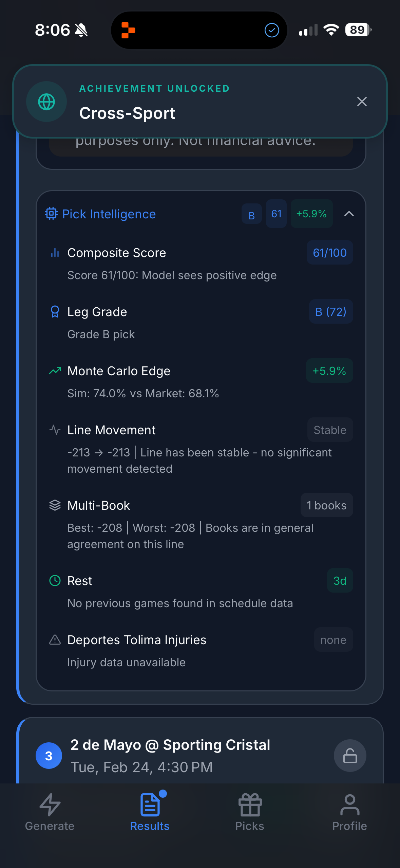The width and height of the screenshot is (400, 868).
Task: Click the Pick Intelligence chip icon
Action: tap(51, 214)
